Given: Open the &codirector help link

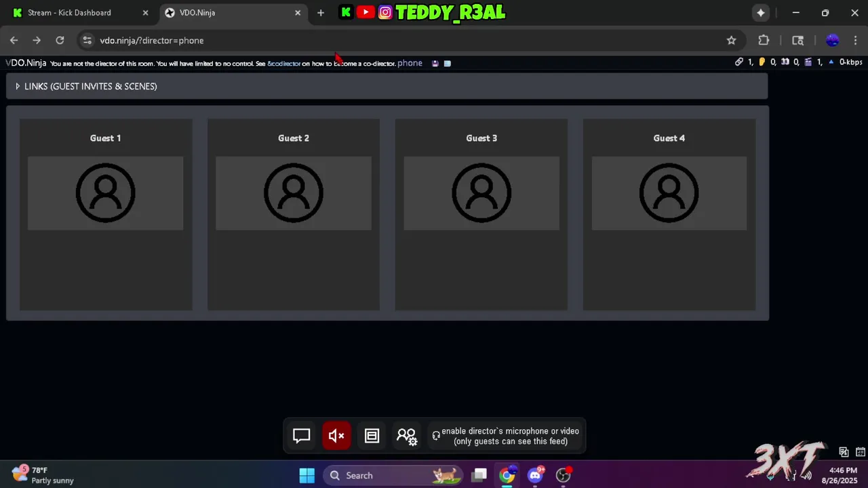Looking at the screenshot, I should (x=283, y=64).
